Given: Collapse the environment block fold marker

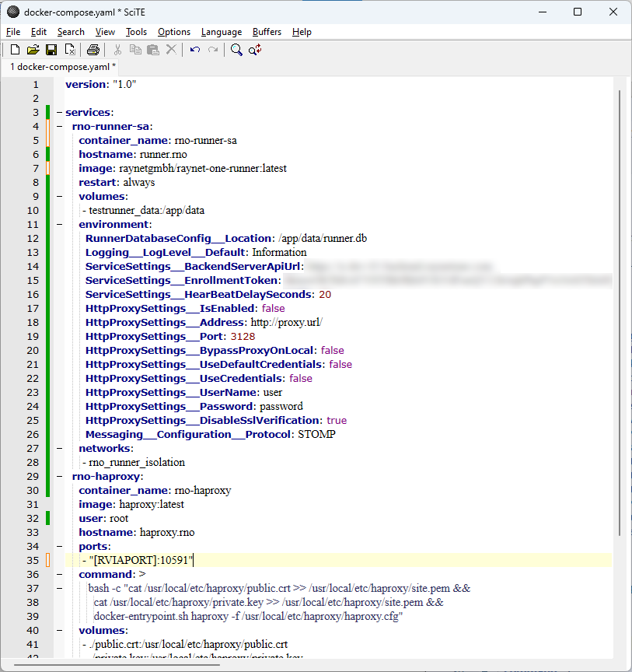Looking at the screenshot, I should pyautogui.click(x=59, y=225).
